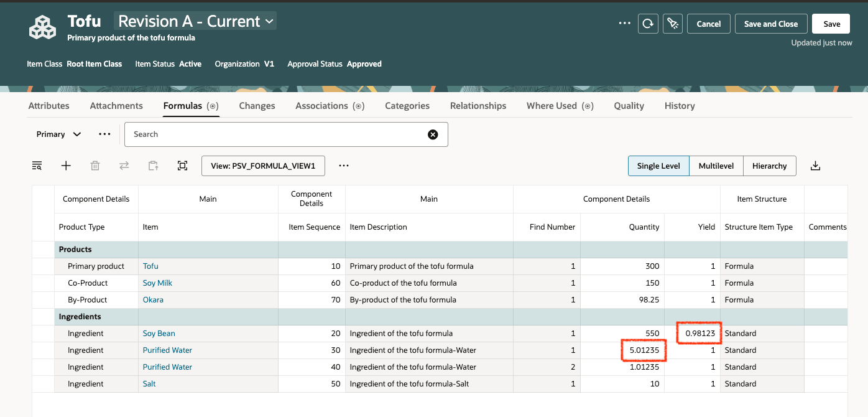The width and height of the screenshot is (868, 417).
Task: Click Find Number cell 2
Action: coord(547,367)
